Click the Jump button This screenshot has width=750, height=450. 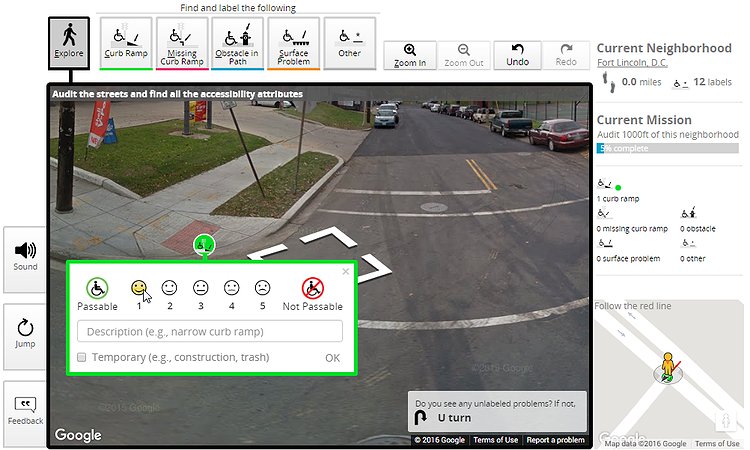[25, 335]
